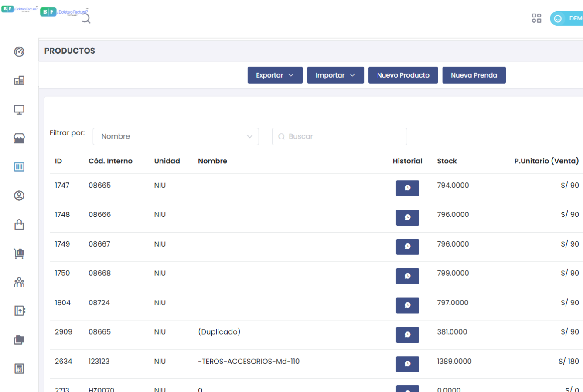Expand the Importar dropdown

(x=335, y=75)
